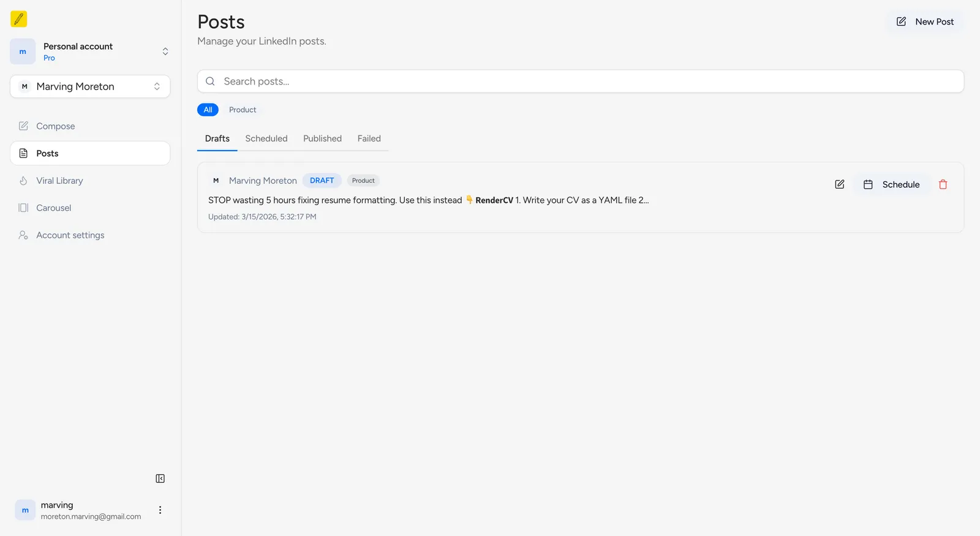The width and height of the screenshot is (980, 536).
Task: Click the New Post button
Action: [925, 22]
